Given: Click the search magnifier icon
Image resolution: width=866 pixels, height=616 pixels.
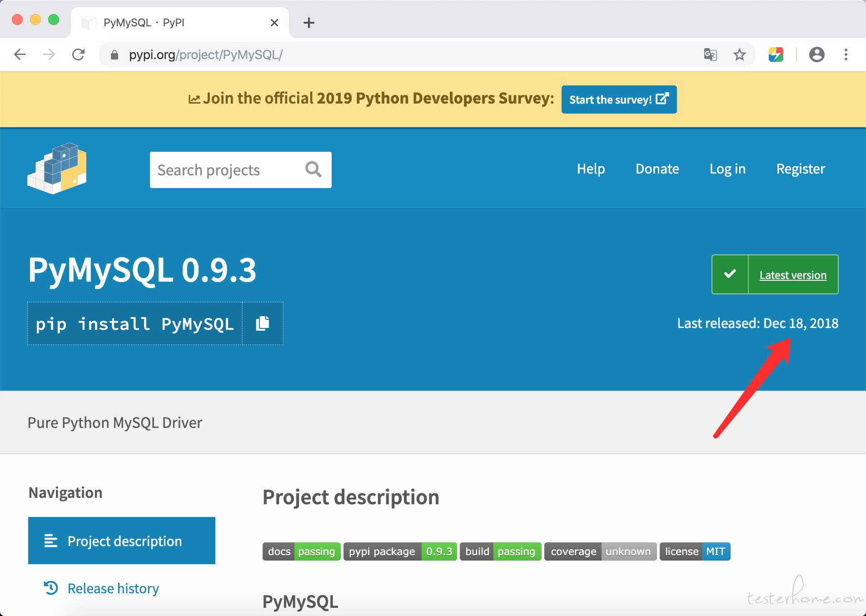Looking at the screenshot, I should point(314,169).
